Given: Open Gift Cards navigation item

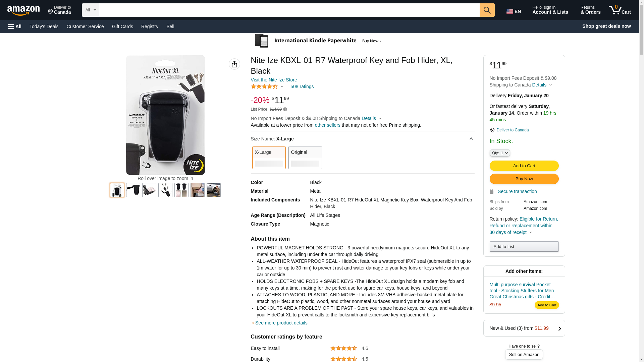Looking at the screenshot, I should 122,26.
